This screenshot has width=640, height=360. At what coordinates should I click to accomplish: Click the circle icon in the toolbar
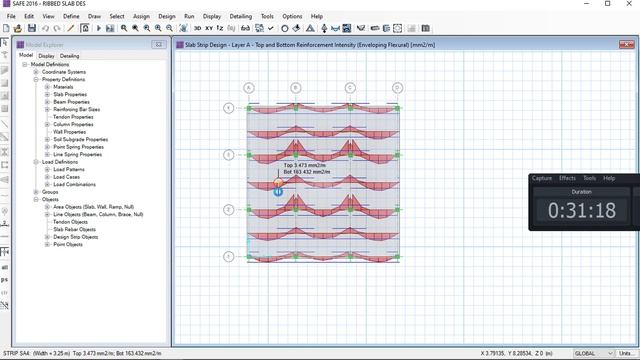pyautogui.click(x=285, y=28)
